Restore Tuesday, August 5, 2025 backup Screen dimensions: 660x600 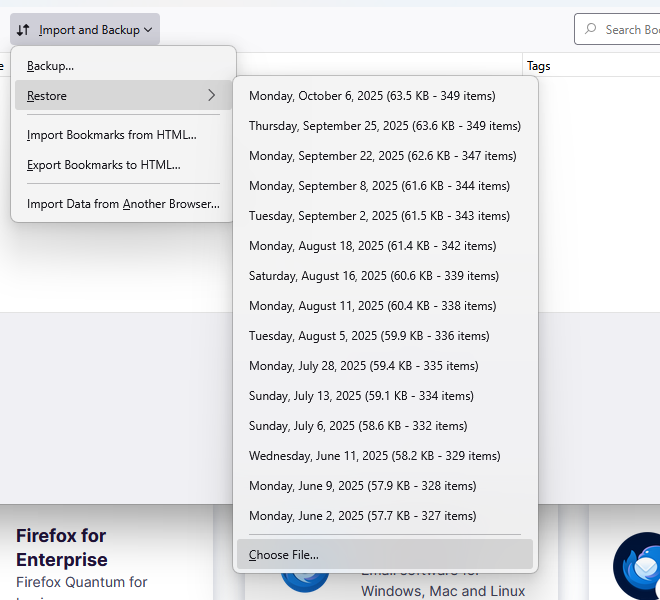[385, 336]
